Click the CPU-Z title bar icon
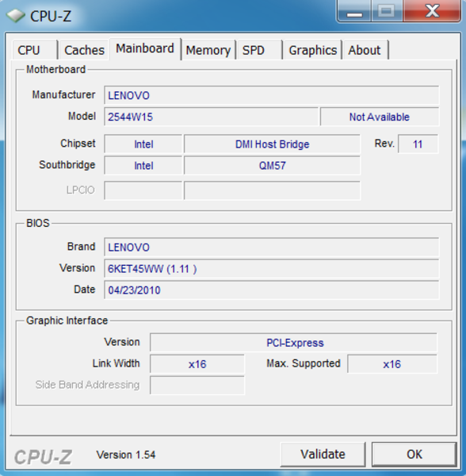Screen dimensions: 466x476 (x=15, y=16)
